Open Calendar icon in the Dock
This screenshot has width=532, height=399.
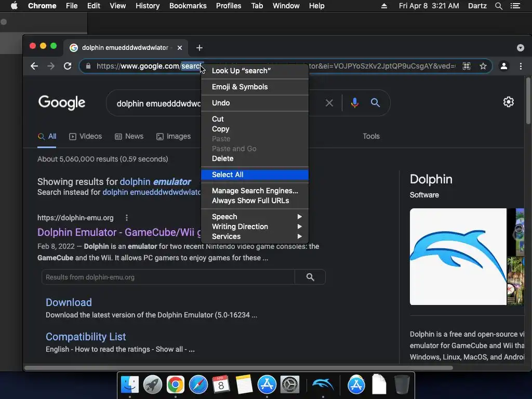(x=221, y=384)
